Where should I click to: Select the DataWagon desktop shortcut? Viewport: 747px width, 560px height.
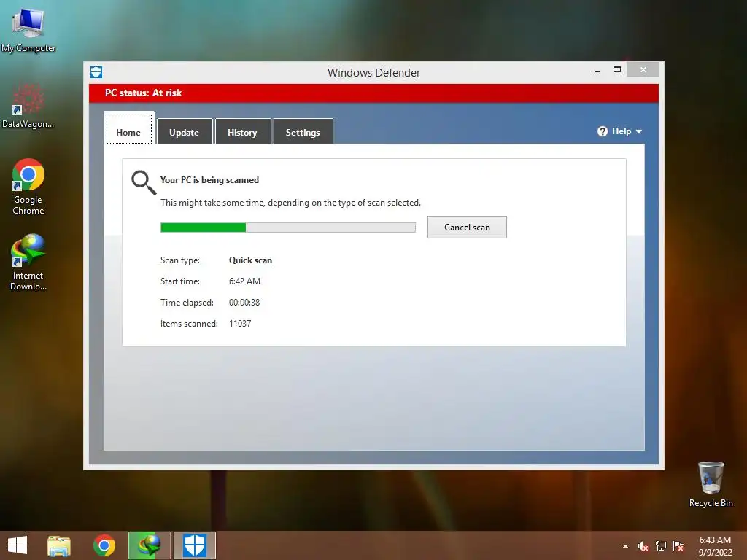[28, 106]
